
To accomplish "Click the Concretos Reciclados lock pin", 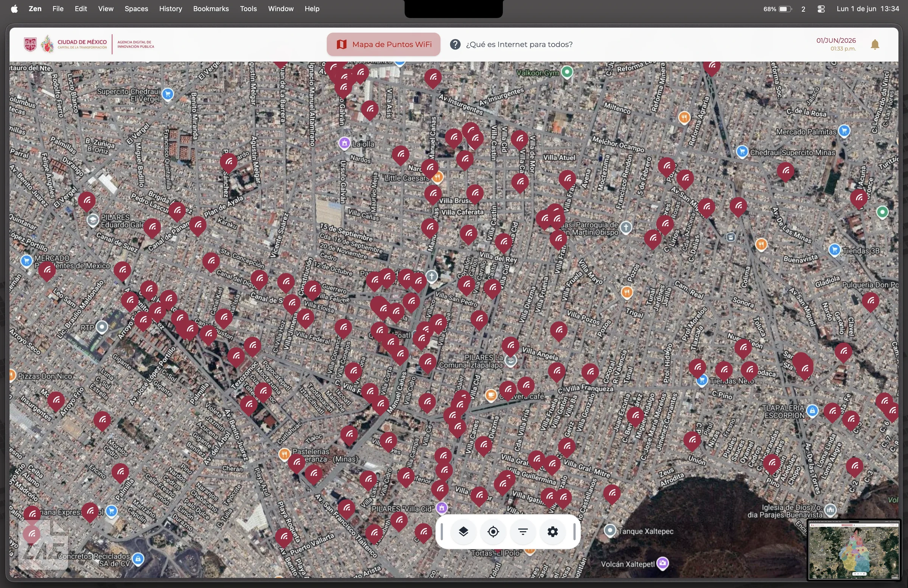I will click(x=138, y=559).
